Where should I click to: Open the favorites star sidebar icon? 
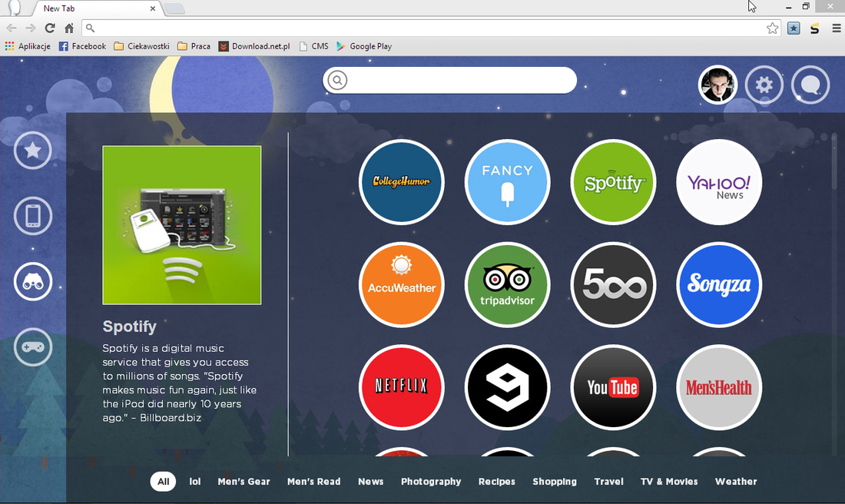pos(33,151)
